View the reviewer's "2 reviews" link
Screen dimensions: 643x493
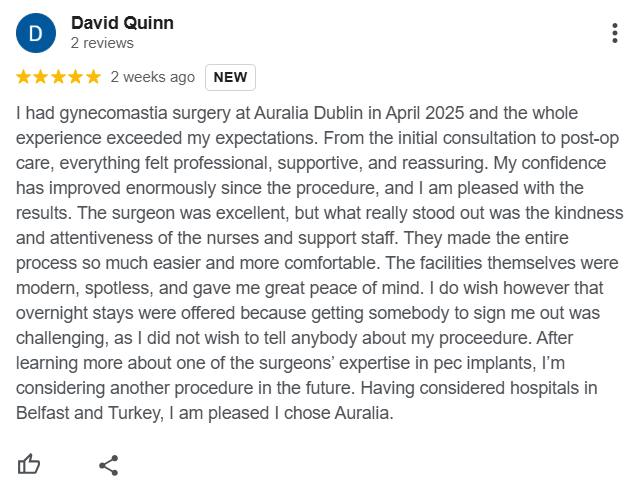(x=102, y=44)
